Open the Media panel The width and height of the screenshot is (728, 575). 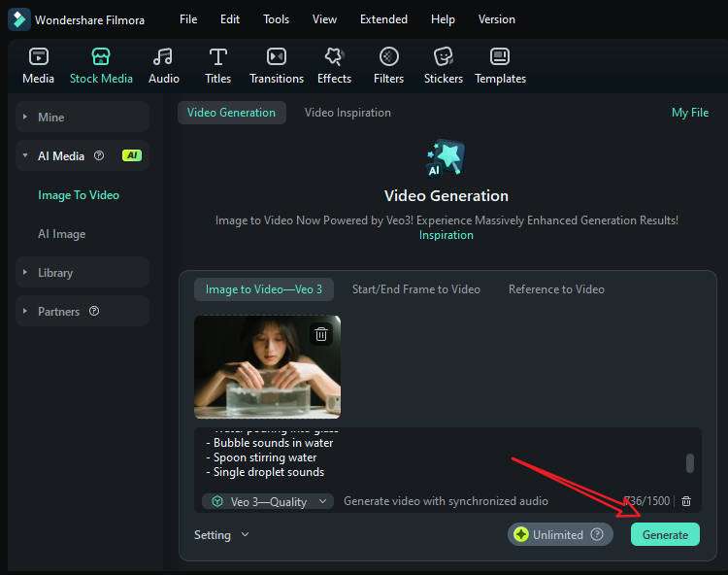pyautogui.click(x=39, y=65)
